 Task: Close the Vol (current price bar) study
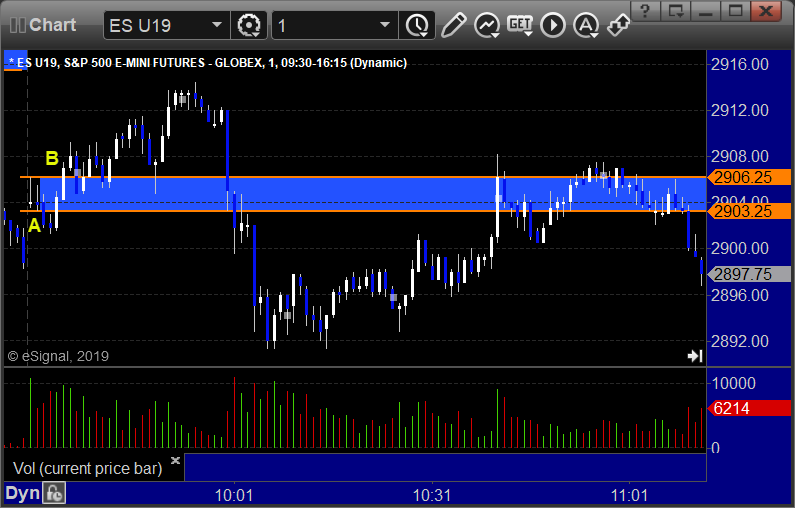pos(175,460)
